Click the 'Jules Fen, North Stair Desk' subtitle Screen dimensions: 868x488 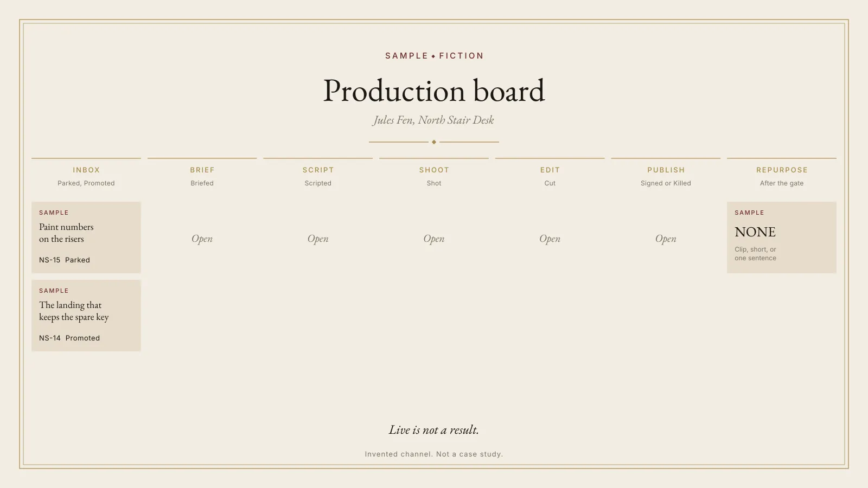point(433,120)
